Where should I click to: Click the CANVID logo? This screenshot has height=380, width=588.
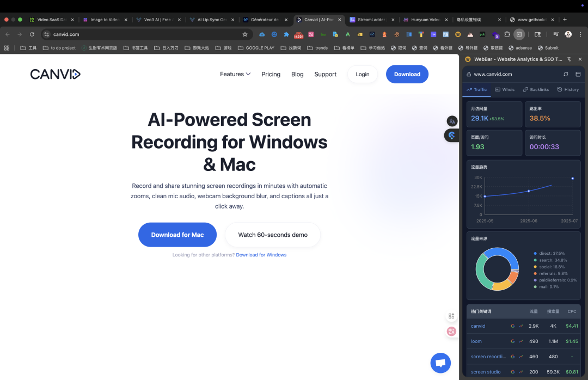[x=55, y=74]
